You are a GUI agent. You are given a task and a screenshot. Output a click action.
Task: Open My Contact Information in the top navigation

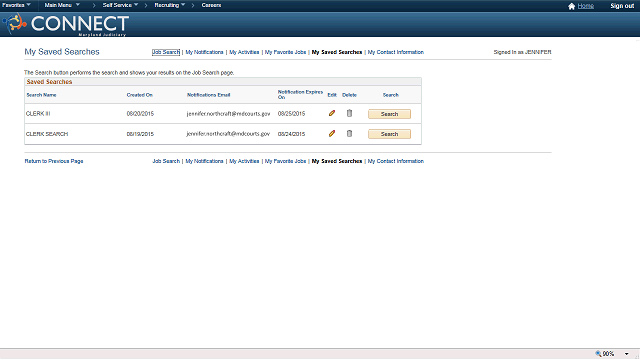396,52
